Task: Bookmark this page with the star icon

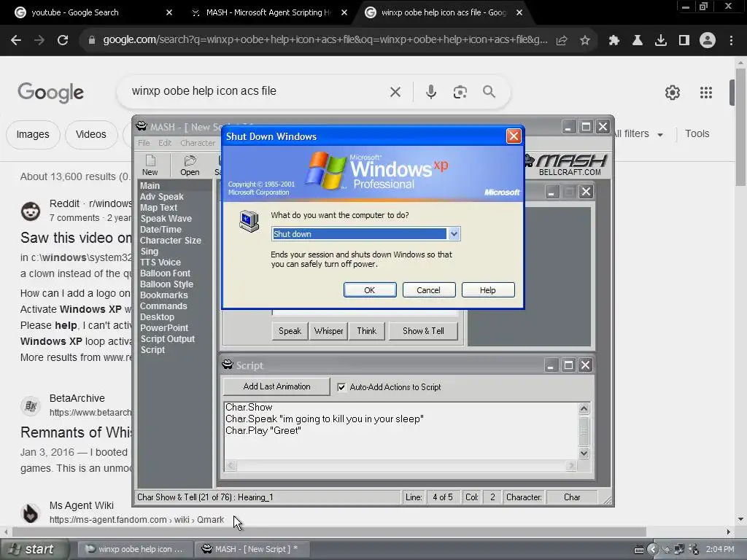Action: 585,41
